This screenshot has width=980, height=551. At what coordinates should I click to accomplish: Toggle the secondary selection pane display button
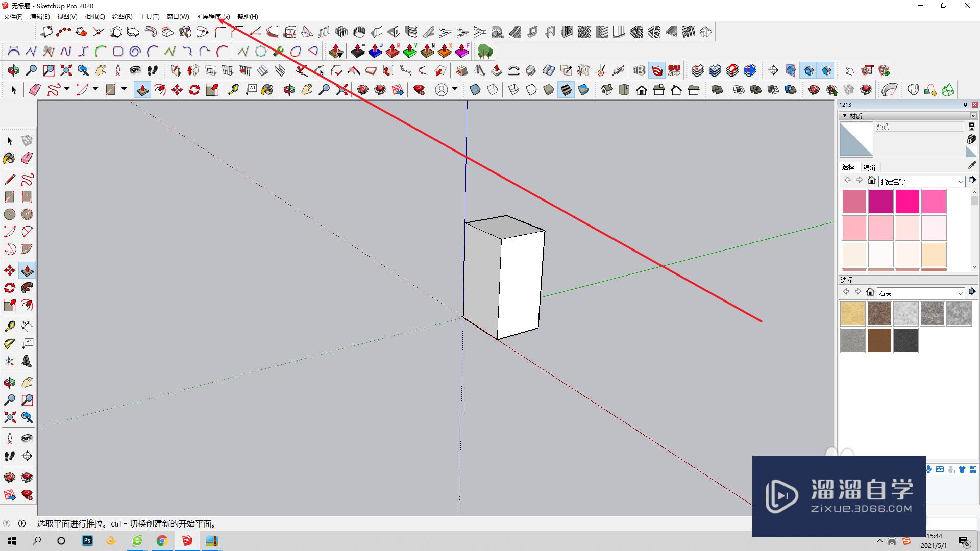coord(971,126)
